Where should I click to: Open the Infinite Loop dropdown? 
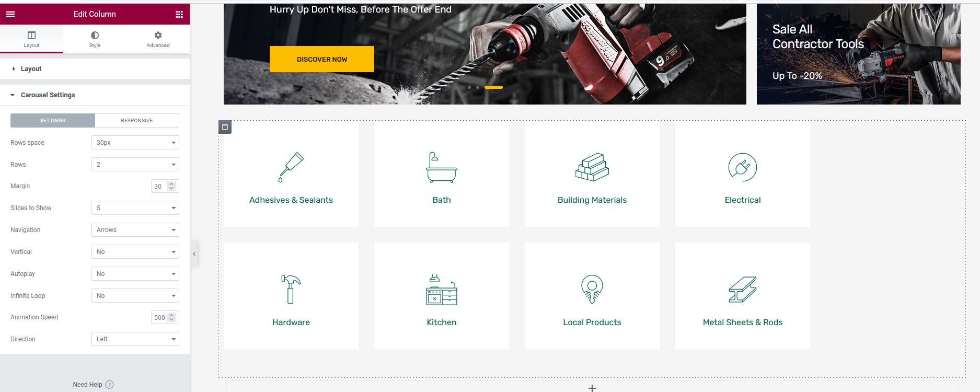[x=135, y=296]
